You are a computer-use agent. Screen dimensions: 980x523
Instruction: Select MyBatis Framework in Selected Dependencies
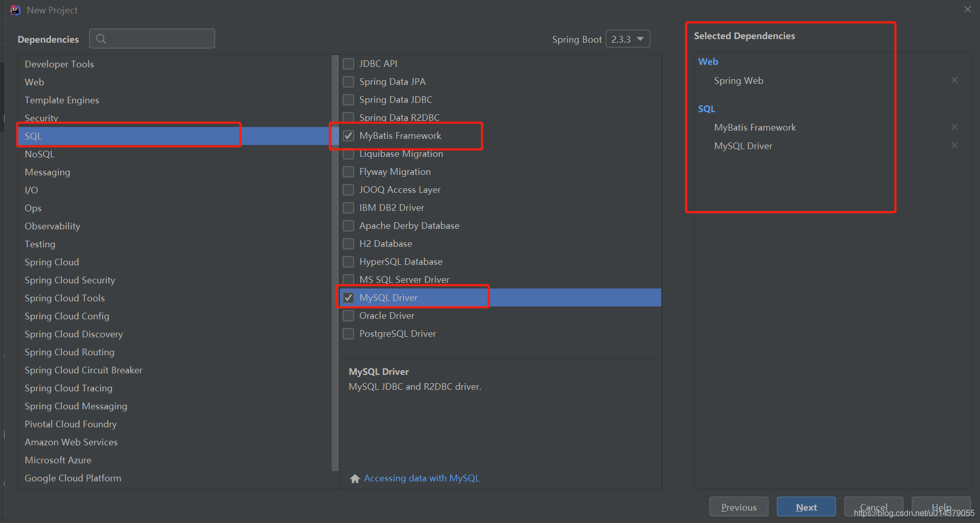pos(755,128)
